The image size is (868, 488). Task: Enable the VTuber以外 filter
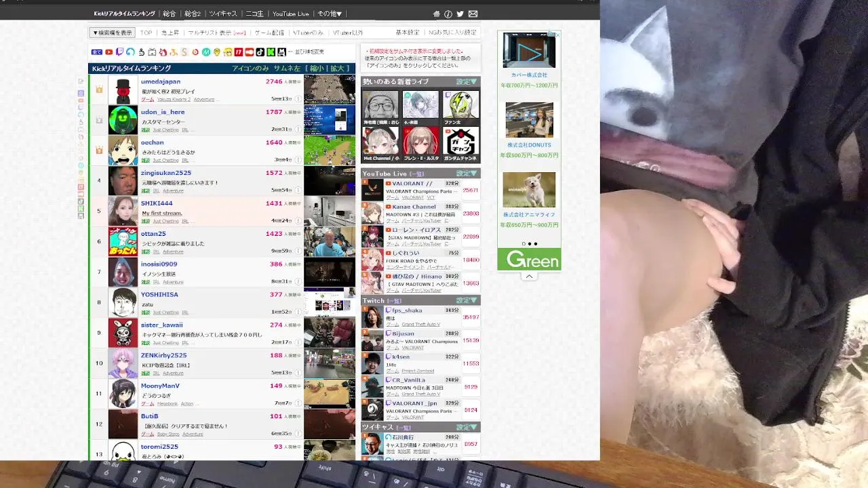point(348,33)
